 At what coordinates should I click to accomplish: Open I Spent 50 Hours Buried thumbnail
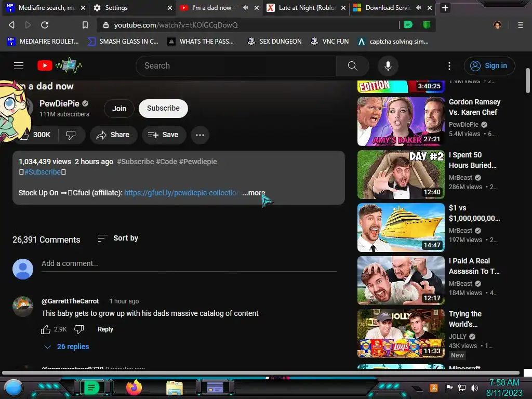tap(401, 175)
